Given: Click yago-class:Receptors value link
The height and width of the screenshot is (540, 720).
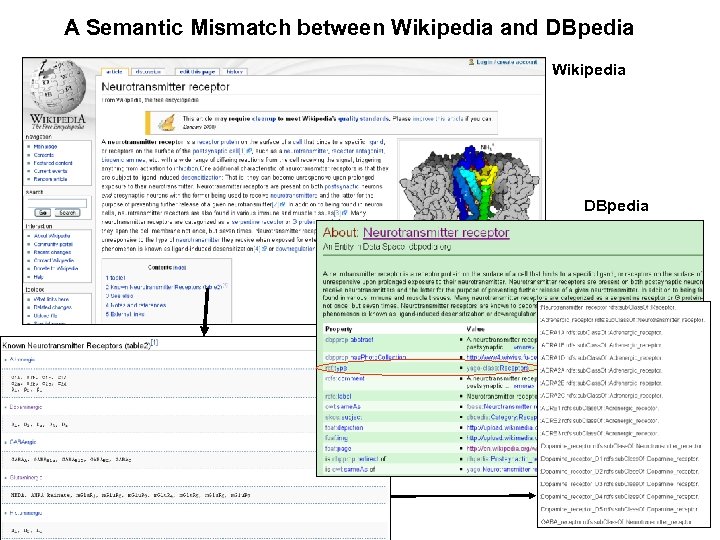Looking at the screenshot, I should 497,368.
